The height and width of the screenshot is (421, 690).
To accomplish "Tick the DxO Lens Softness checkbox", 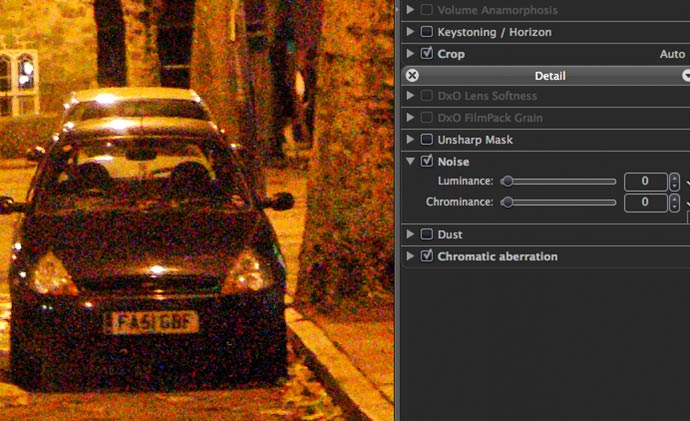I will pyautogui.click(x=426, y=95).
